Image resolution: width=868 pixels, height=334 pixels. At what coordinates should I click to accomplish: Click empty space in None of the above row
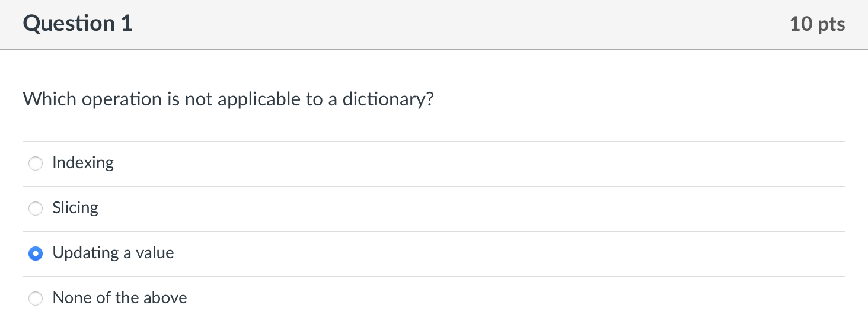(x=474, y=298)
